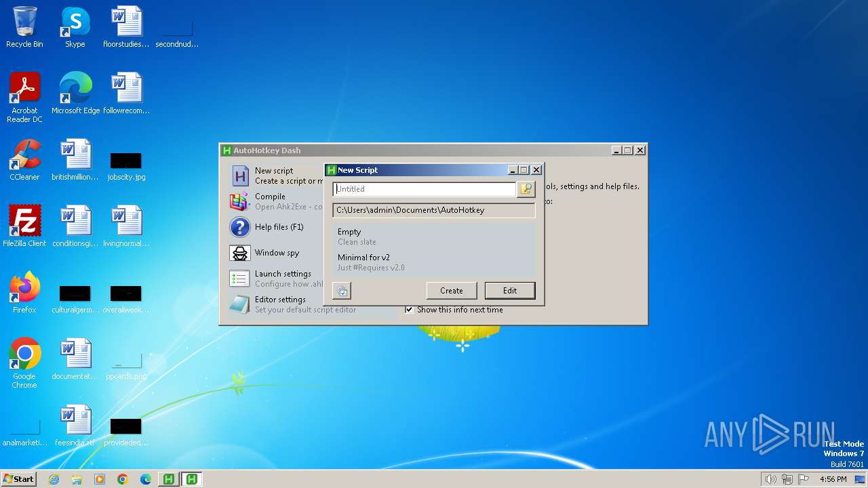
Task: Click the Compile Ahk2Exe icon
Action: (x=239, y=201)
